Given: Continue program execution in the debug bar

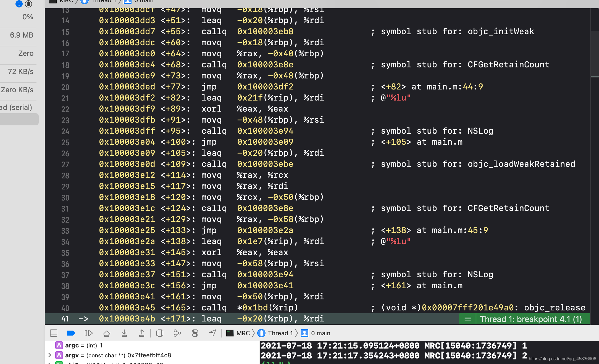Looking at the screenshot, I should click(x=88, y=333).
